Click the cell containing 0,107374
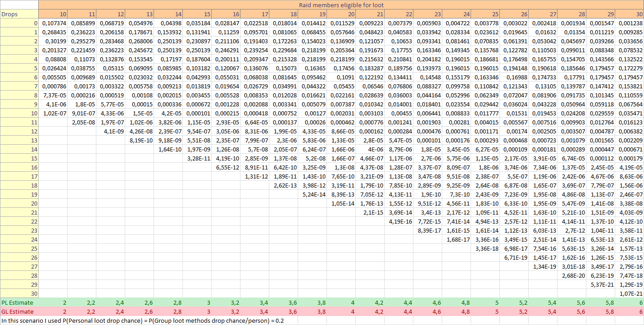 click(53, 23)
